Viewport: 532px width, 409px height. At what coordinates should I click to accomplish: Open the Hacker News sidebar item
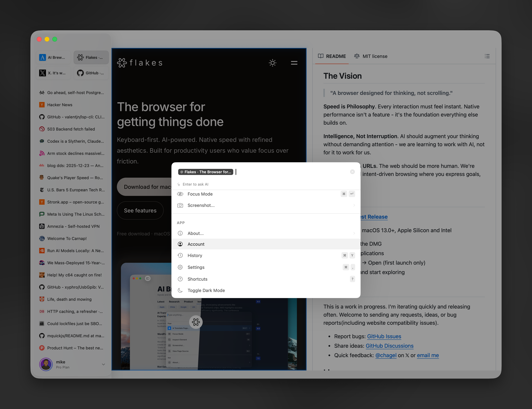(60, 105)
